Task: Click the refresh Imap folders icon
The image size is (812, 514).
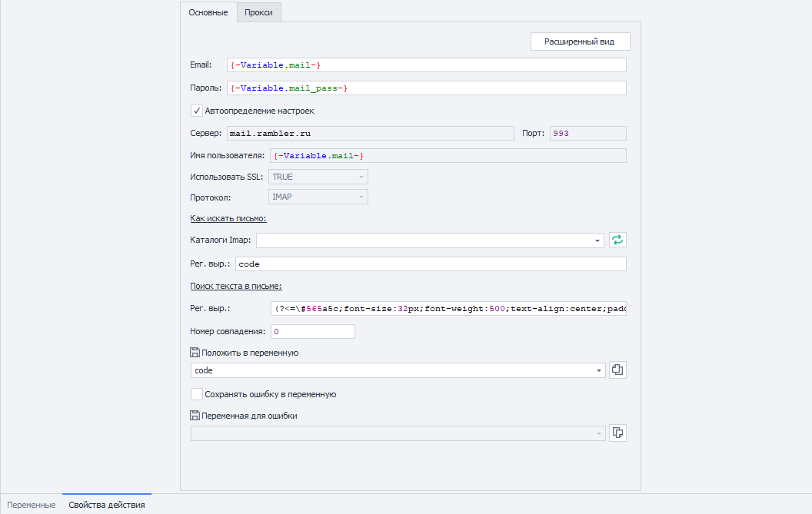Action: [x=617, y=240]
